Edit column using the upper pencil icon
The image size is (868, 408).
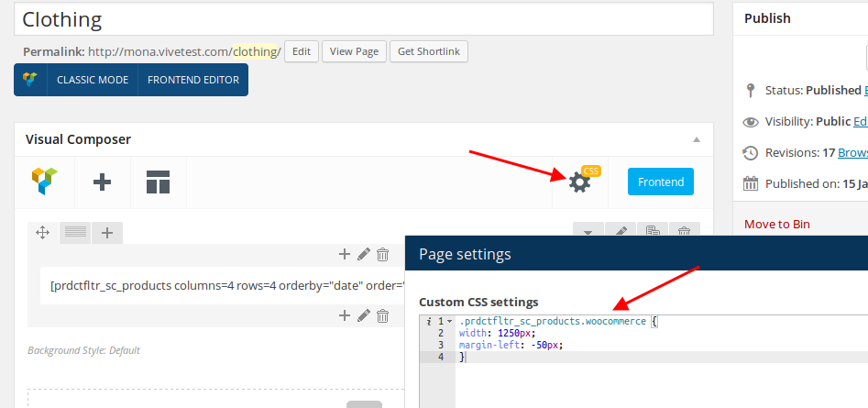point(364,255)
